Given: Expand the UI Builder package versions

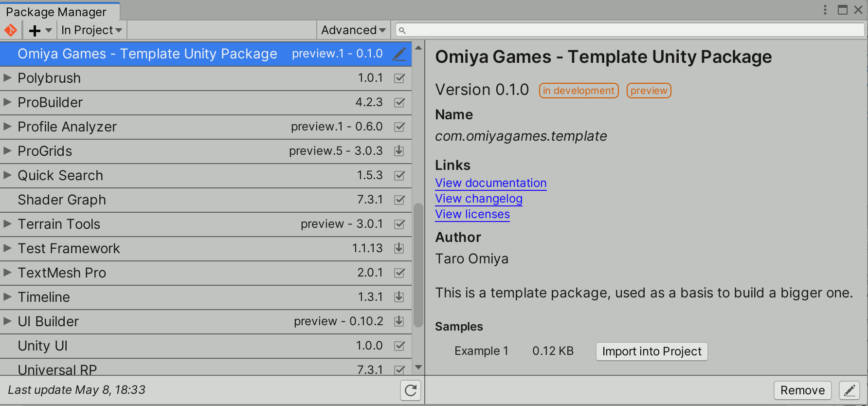Looking at the screenshot, I should point(7,321).
